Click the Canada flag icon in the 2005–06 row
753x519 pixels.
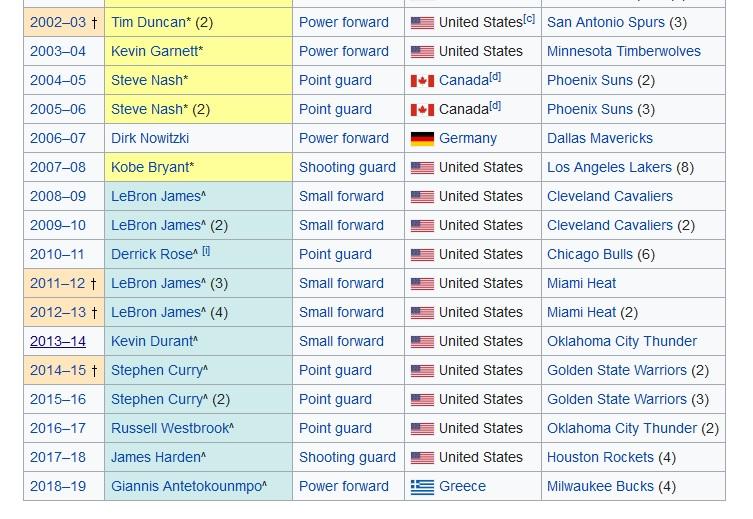pos(422,110)
